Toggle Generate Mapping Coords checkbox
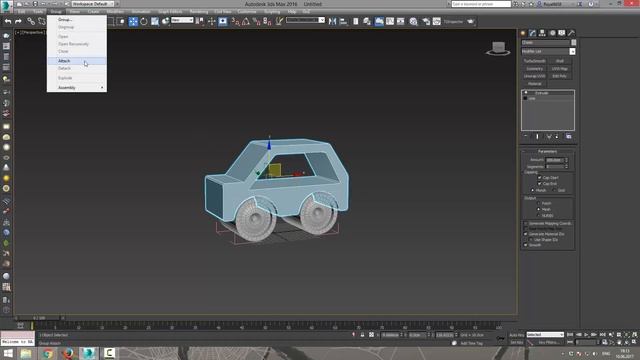Screen dimensions: 640x360 tap(526, 224)
